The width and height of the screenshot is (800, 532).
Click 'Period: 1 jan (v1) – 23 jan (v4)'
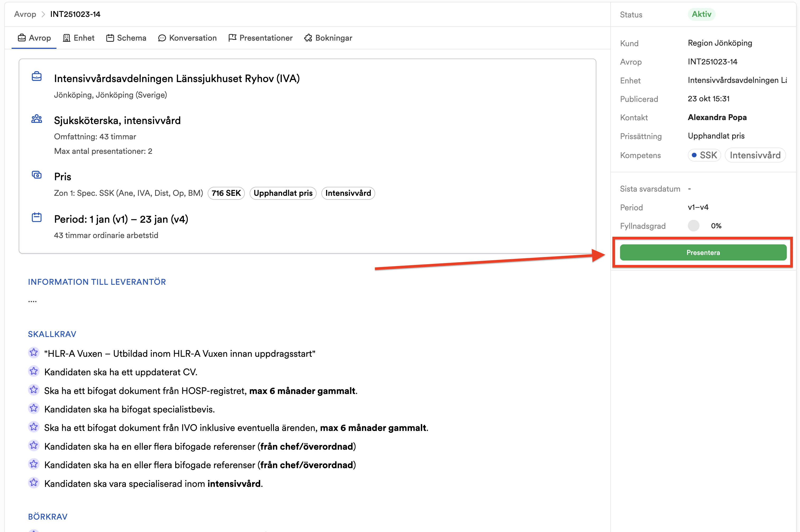tap(121, 220)
